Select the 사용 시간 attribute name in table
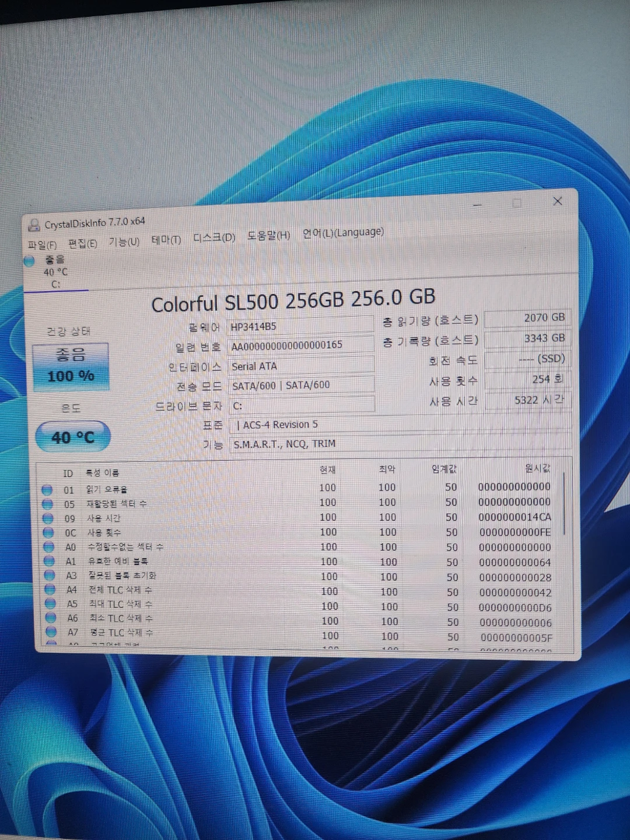The image size is (630, 840). point(104,518)
